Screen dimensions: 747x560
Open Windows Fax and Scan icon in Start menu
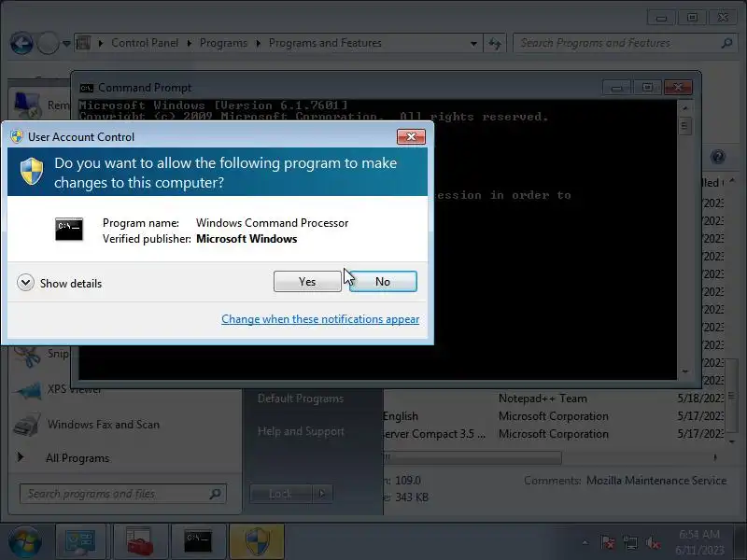pos(27,425)
